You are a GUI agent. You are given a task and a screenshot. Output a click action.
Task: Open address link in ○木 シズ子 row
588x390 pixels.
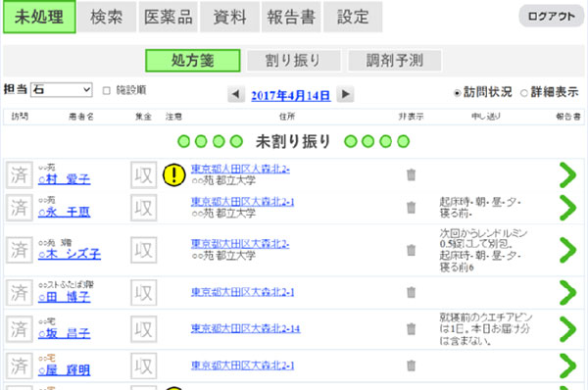point(240,244)
